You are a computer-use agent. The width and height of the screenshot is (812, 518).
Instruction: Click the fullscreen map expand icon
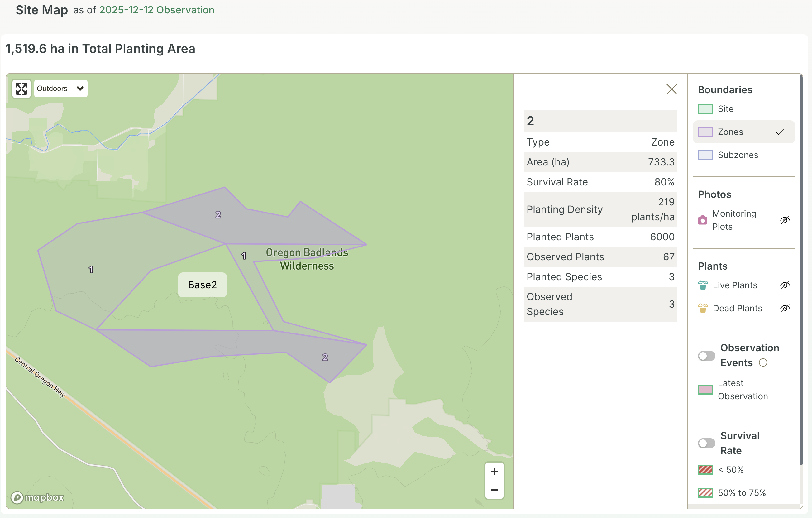tap(21, 89)
